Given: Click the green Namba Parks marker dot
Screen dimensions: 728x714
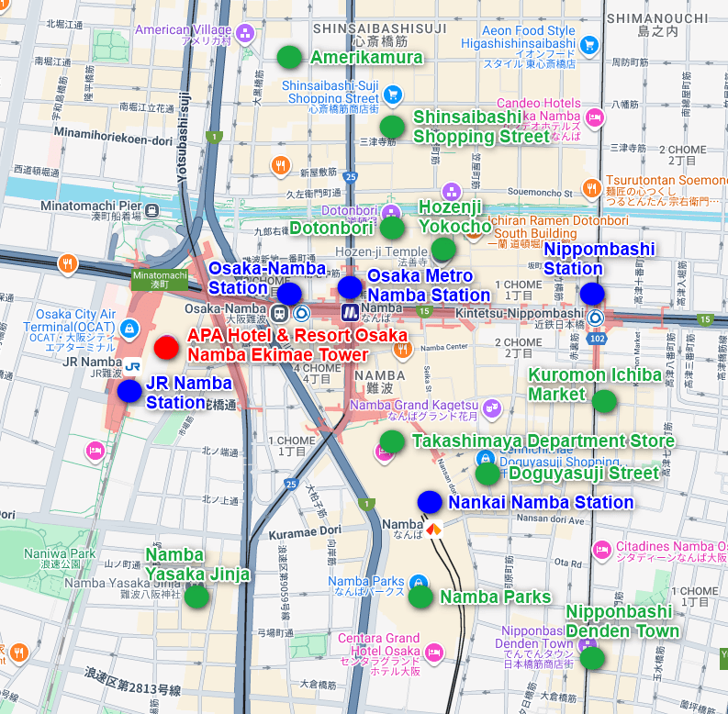Looking at the screenshot, I should [x=420, y=597].
